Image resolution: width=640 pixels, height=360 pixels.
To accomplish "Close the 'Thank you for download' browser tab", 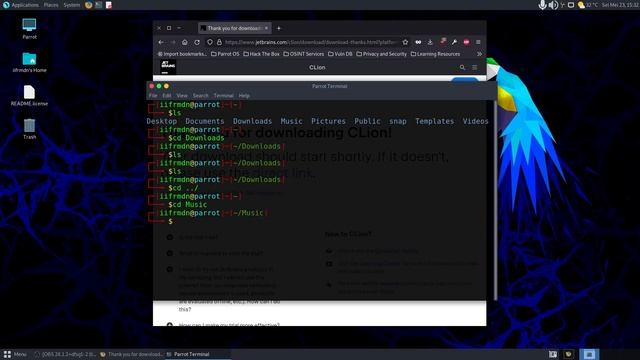I will pos(266,28).
